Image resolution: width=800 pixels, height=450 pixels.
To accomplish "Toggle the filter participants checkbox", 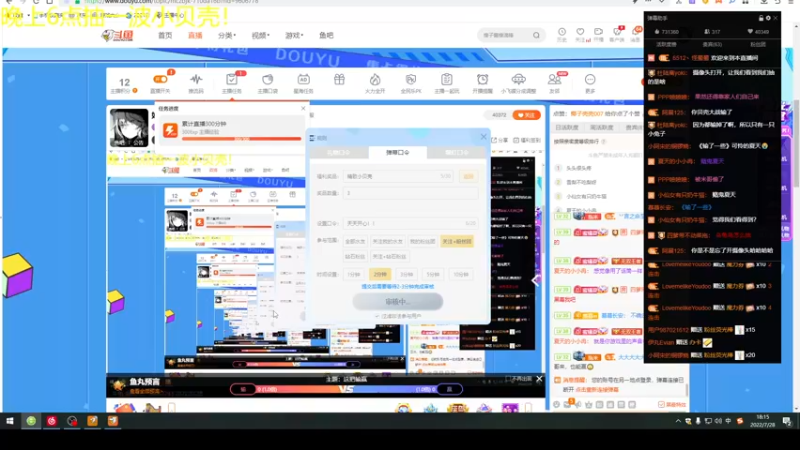I will (x=377, y=316).
